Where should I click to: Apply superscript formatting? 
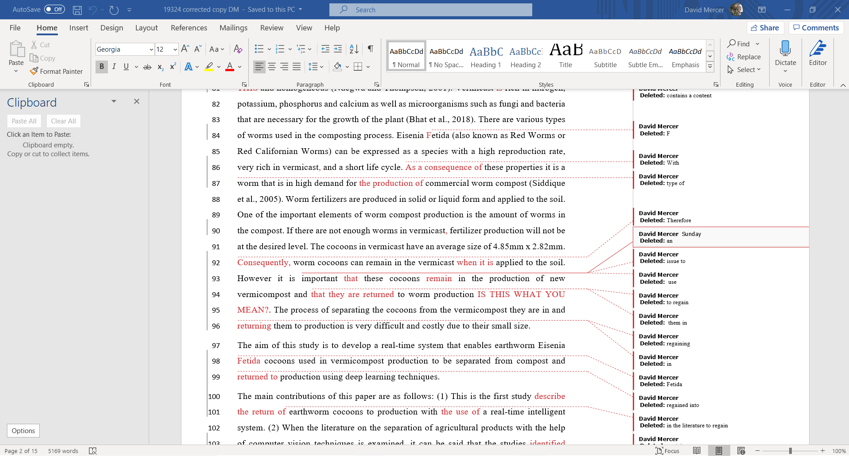[x=173, y=67]
